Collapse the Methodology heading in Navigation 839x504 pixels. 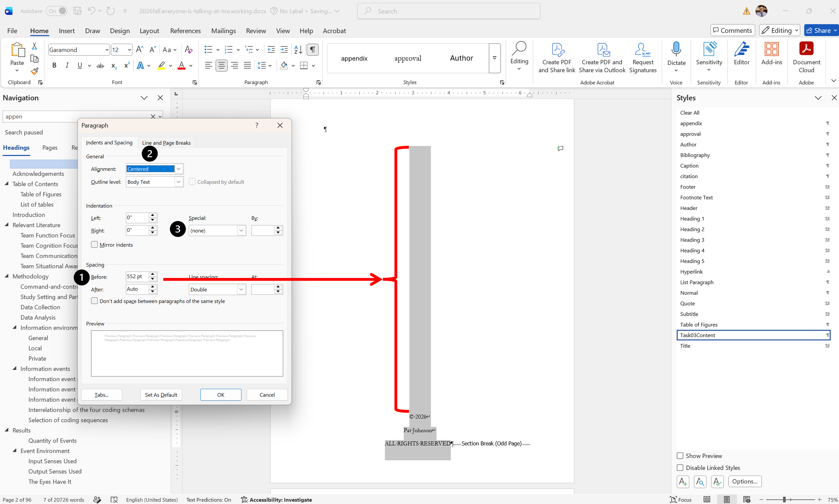7,276
